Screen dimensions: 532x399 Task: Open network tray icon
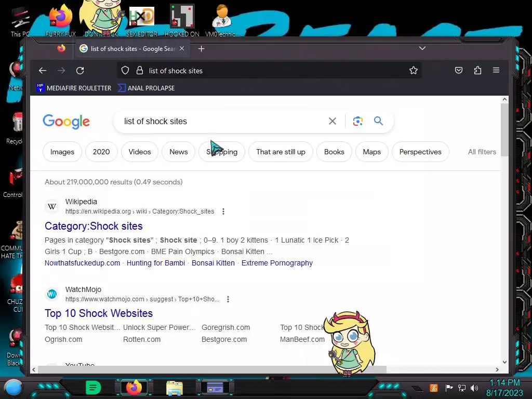pyautogui.click(x=462, y=388)
